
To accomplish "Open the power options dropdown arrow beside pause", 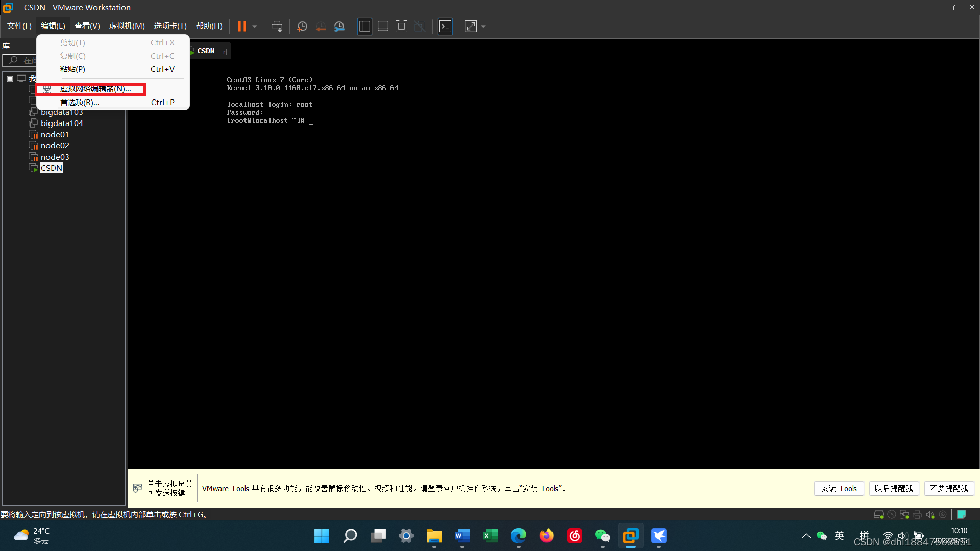I will 255,26.
